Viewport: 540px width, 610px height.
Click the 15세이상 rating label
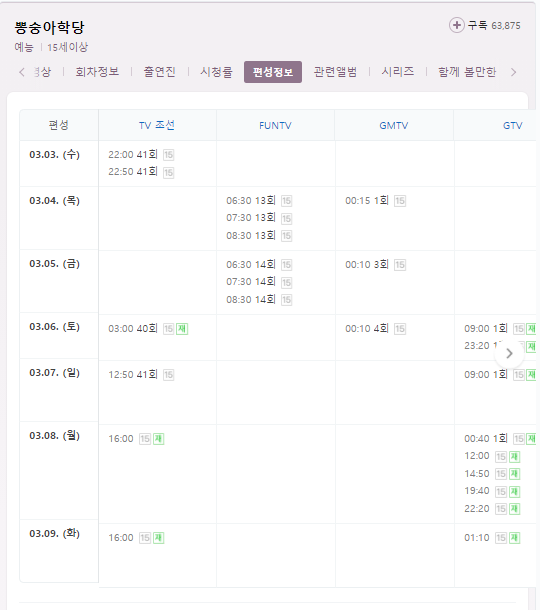[68, 47]
